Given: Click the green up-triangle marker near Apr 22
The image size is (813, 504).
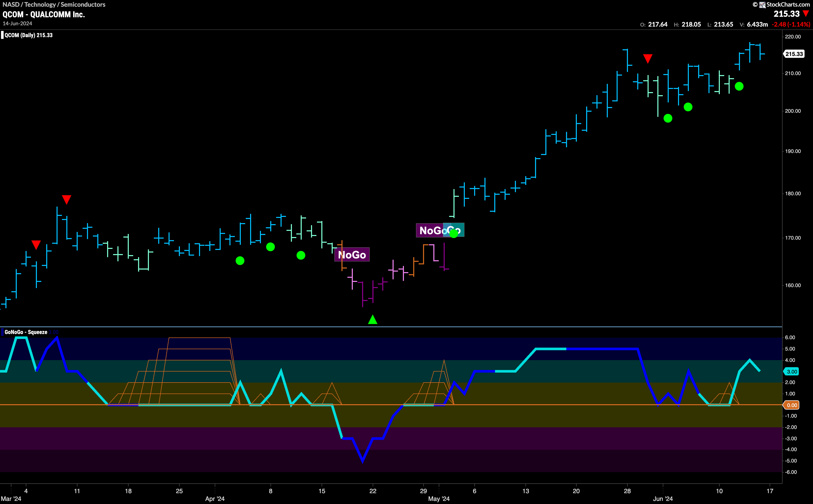Looking at the screenshot, I should 372,319.
